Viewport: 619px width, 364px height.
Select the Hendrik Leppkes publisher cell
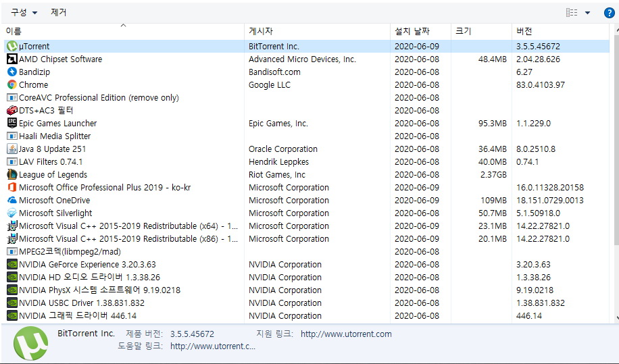click(x=278, y=161)
